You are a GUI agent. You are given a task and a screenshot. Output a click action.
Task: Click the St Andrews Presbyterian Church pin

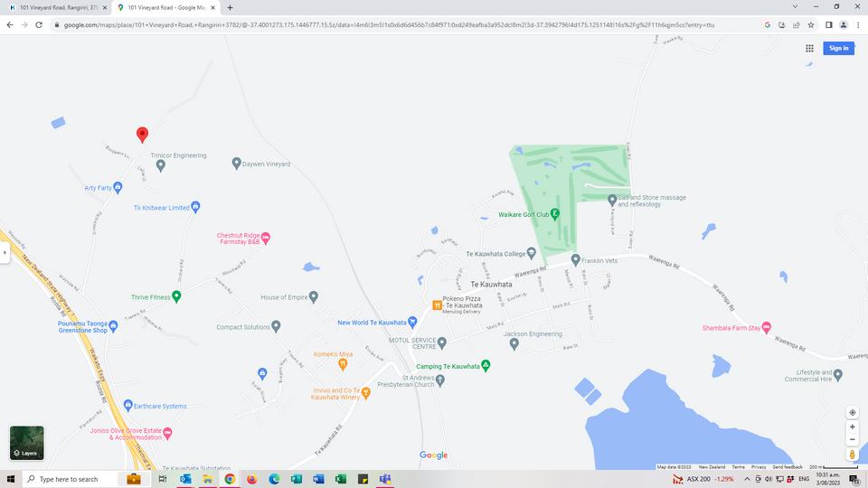tap(440, 380)
